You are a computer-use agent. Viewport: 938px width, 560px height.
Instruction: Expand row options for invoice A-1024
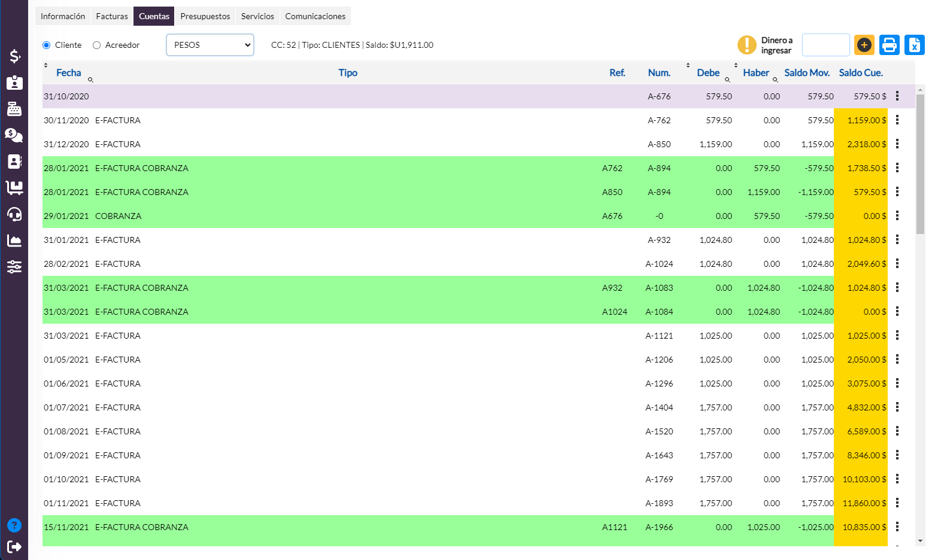click(x=897, y=264)
